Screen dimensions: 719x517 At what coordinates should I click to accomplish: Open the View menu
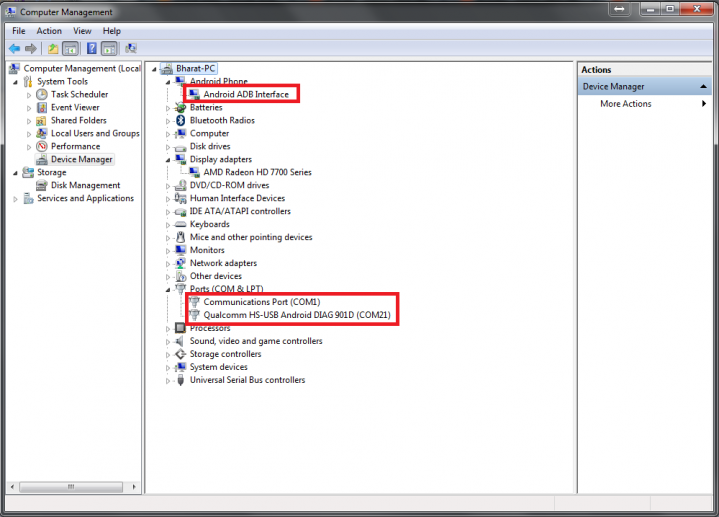tap(82, 31)
